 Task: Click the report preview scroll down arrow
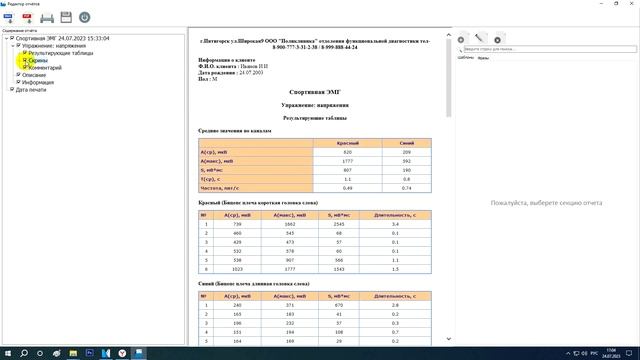pos(449,339)
